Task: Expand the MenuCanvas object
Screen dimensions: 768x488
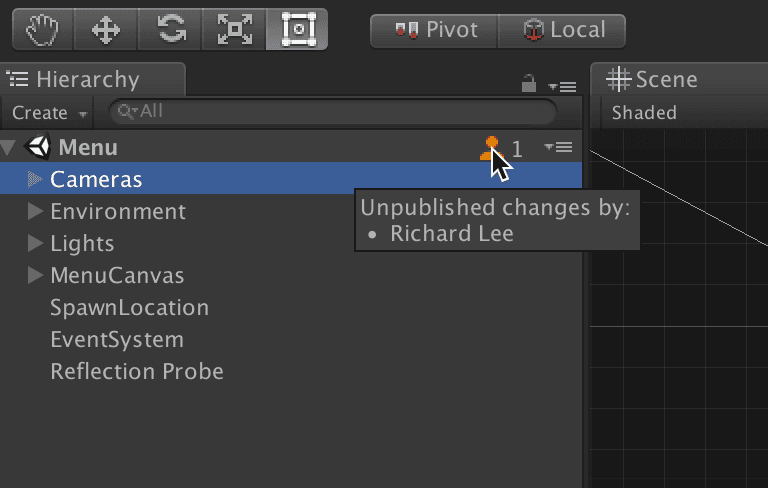Action: click(x=35, y=275)
